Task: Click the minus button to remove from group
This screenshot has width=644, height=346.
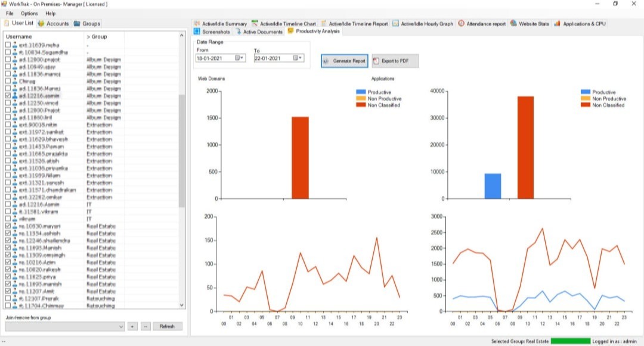Action: click(145, 326)
